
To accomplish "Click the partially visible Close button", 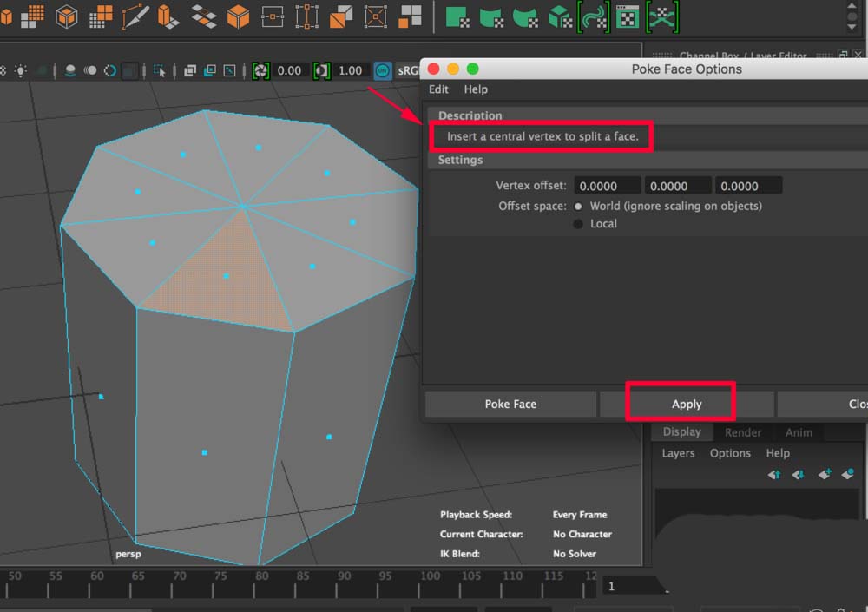I will pos(823,404).
